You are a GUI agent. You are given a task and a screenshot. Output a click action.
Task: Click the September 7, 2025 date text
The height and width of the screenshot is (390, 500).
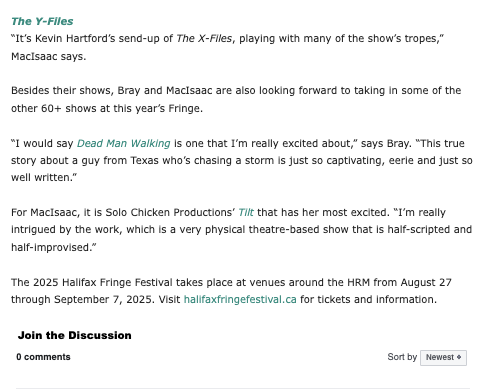[x=104, y=299]
